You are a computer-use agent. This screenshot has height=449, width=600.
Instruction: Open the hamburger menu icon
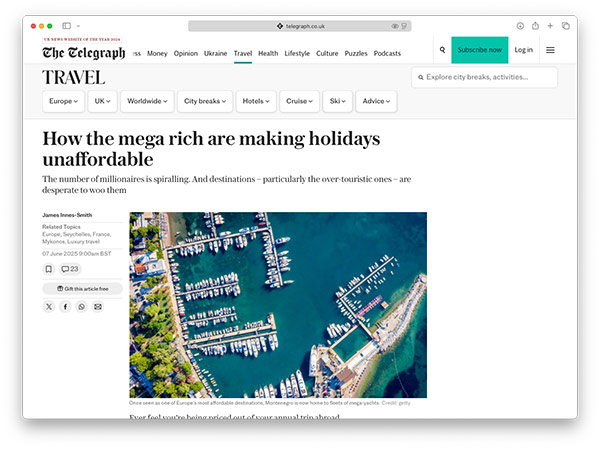pos(550,49)
